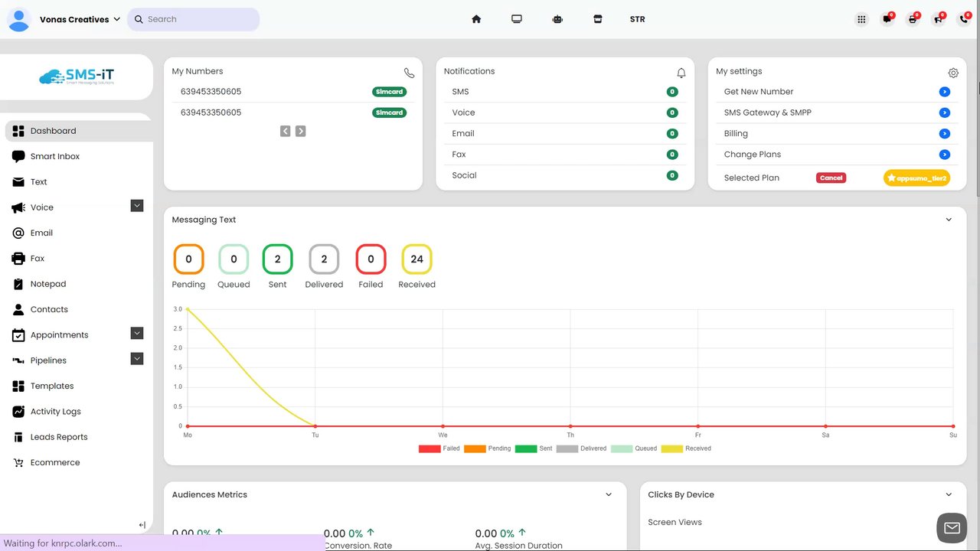Open STR in the top navigation

(637, 19)
